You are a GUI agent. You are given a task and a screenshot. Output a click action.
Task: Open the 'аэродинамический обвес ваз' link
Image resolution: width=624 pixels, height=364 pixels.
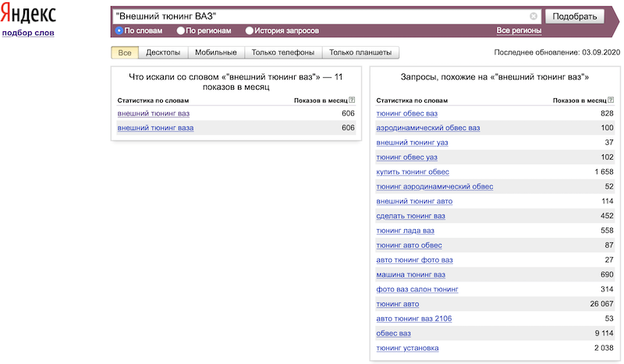[x=428, y=128]
